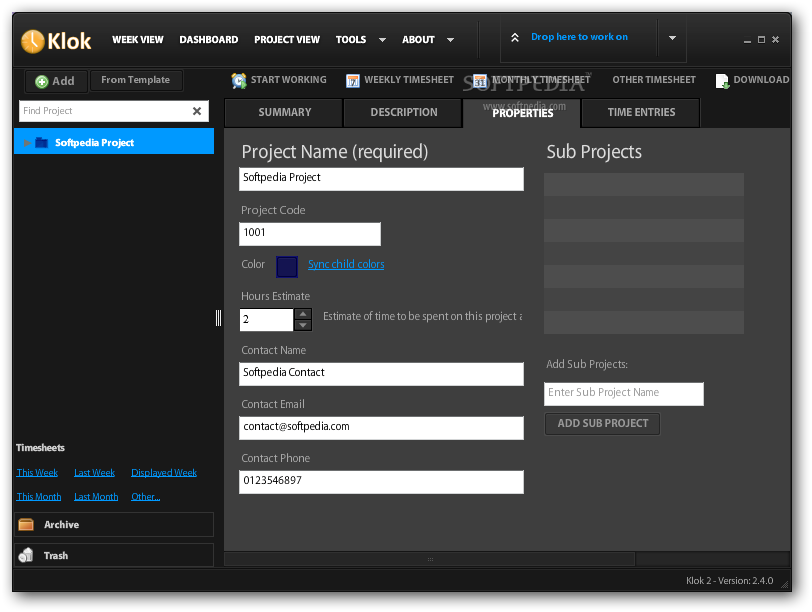Viewport: 812px width, 612px height.
Task: Open the Other Timesheet option
Action: [654, 80]
